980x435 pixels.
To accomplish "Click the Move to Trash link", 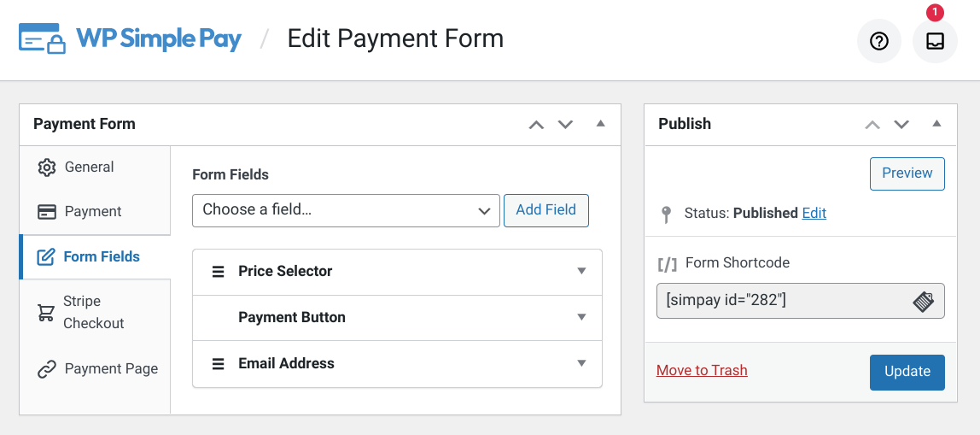I will coord(702,371).
